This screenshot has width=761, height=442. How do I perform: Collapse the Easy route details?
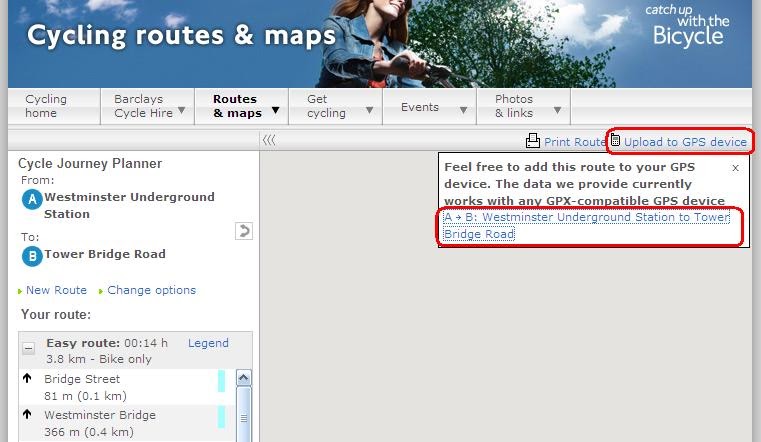[x=29, y=348]
